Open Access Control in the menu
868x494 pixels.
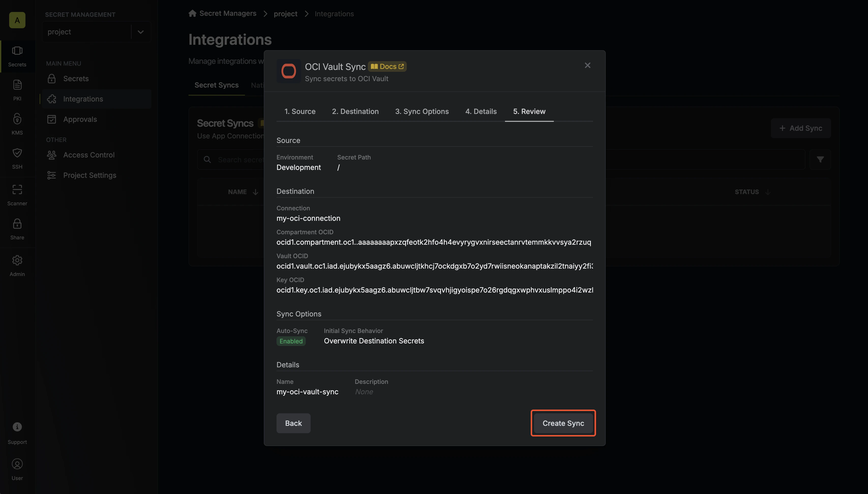tap(97, 155)
